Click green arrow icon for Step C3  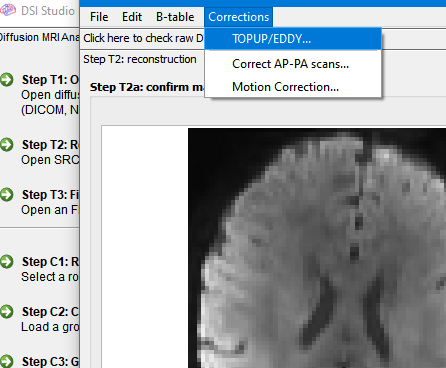tap(7, 361)
